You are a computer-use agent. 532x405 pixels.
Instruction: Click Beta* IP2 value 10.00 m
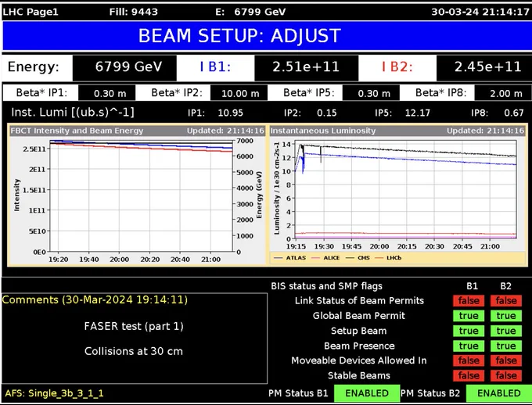pos(239,93)
